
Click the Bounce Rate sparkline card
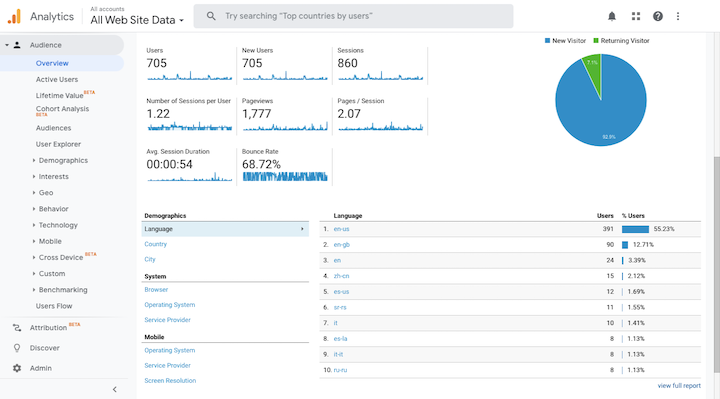[285, 166]
